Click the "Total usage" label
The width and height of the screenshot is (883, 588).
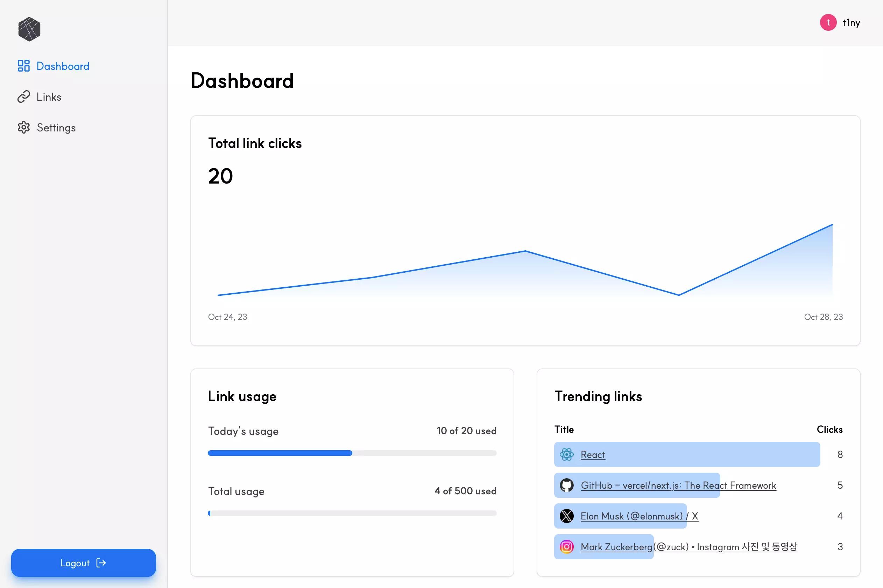coord(236,491)
